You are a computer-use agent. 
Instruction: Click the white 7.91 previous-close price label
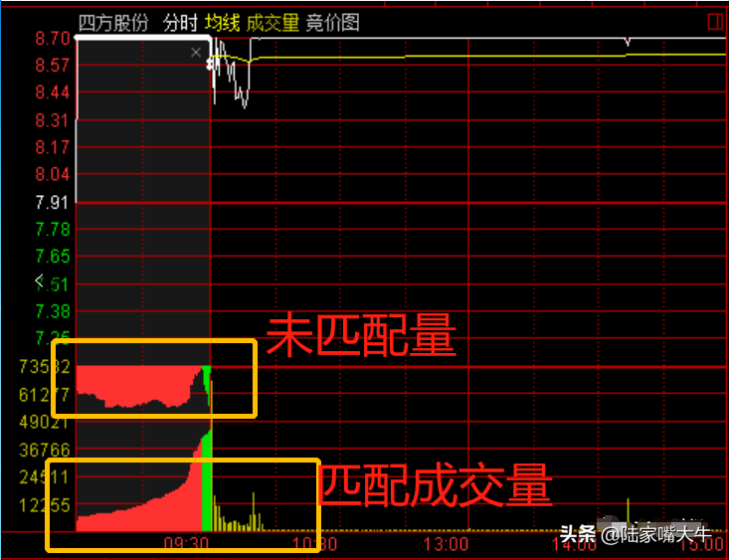52,203
